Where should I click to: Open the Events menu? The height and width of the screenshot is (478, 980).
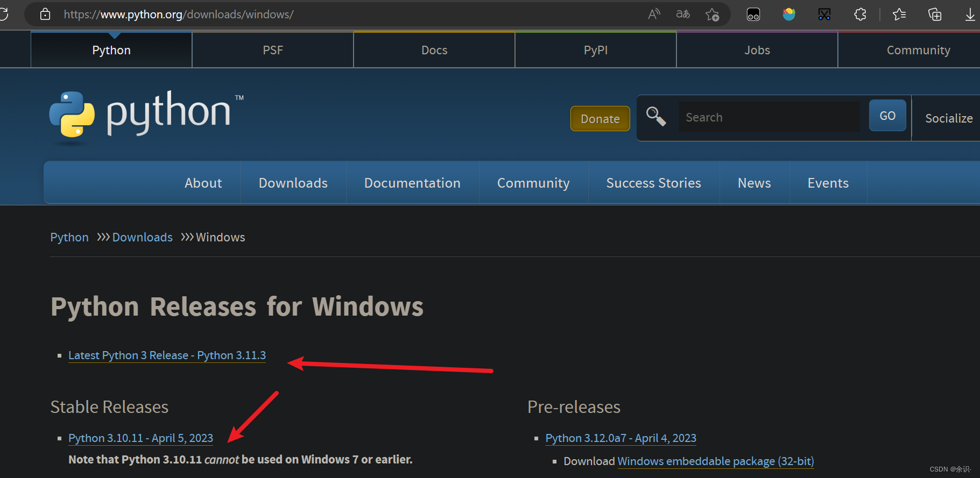[x=828, y=183]
